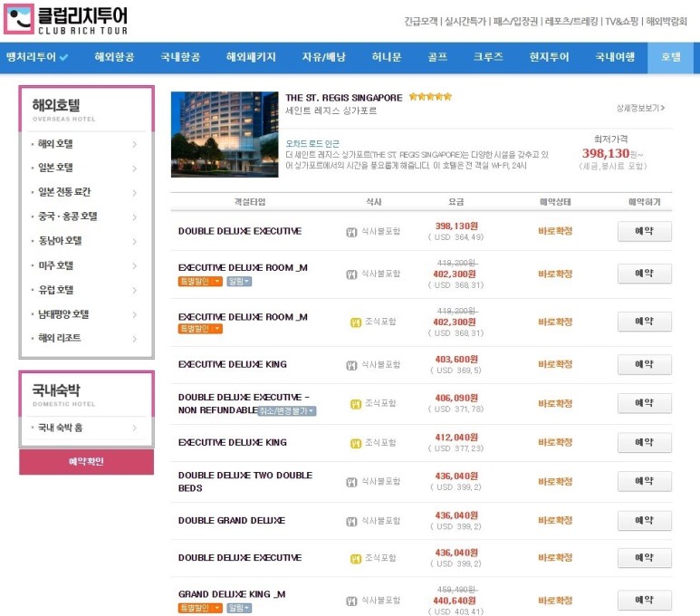Open 취소/변경불가 dropdown tag
The width and height of the screenshot is (700, 616).
pos(287,411)
